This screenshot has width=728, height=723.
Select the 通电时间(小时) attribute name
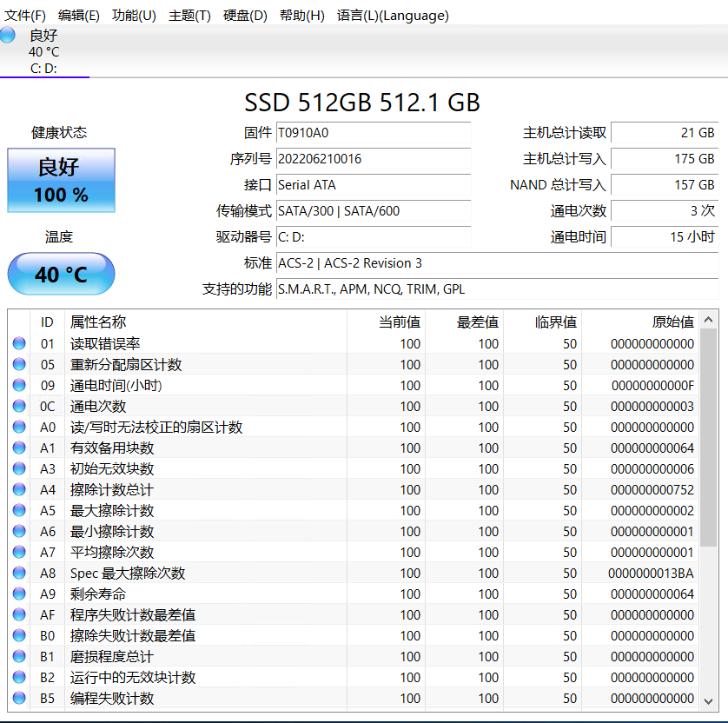tap(116, 386)
